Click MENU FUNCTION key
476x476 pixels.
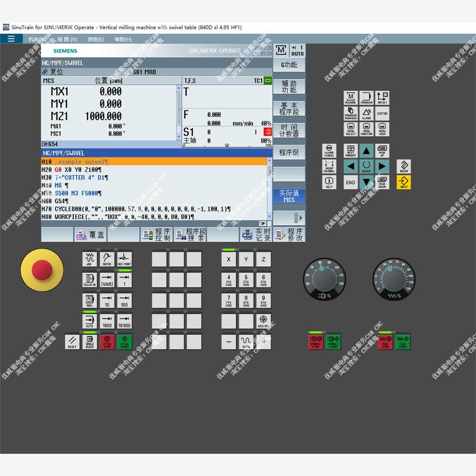[x=366, y=129]
